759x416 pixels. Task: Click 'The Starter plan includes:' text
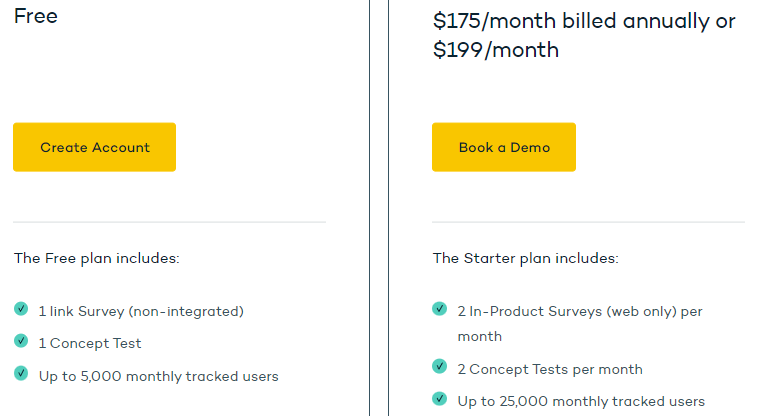[x=526, y=259]
